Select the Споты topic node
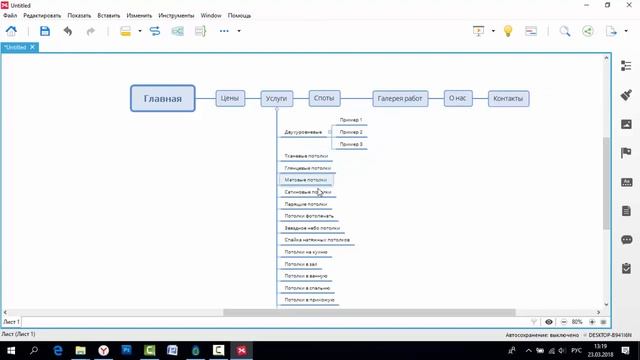This screenshot has width=640, height=360. [x=324, y=98]
